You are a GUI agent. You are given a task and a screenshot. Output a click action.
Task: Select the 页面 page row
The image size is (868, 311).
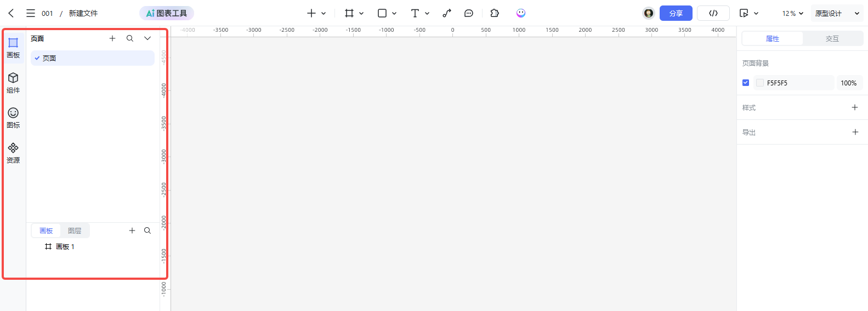[x=92, y=58]
